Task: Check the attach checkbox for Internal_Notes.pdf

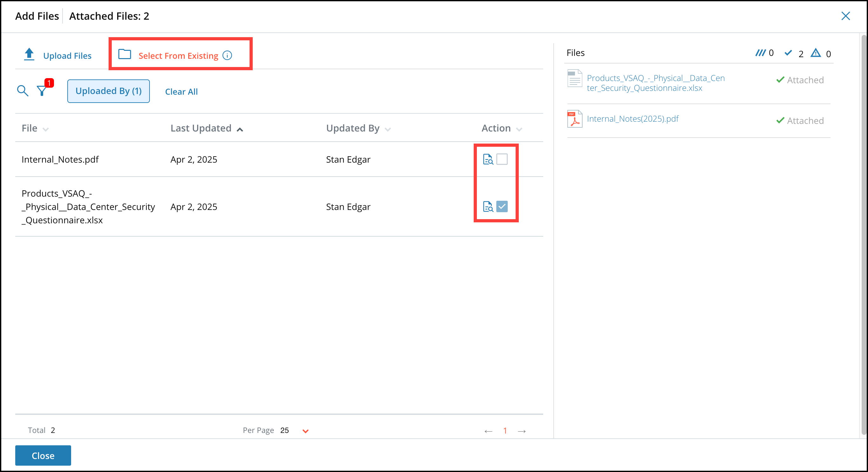Action: [502, 159]
